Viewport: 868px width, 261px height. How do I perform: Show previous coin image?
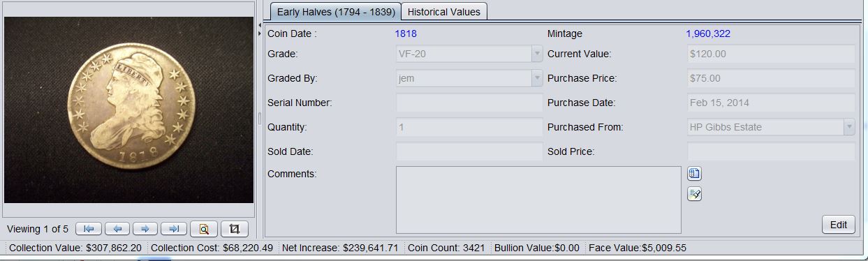point(117,228)
